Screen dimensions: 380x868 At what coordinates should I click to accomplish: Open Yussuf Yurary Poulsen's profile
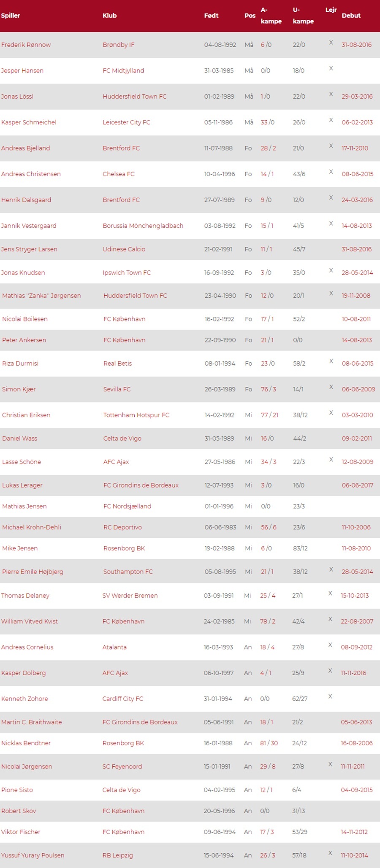pos(33,855)
